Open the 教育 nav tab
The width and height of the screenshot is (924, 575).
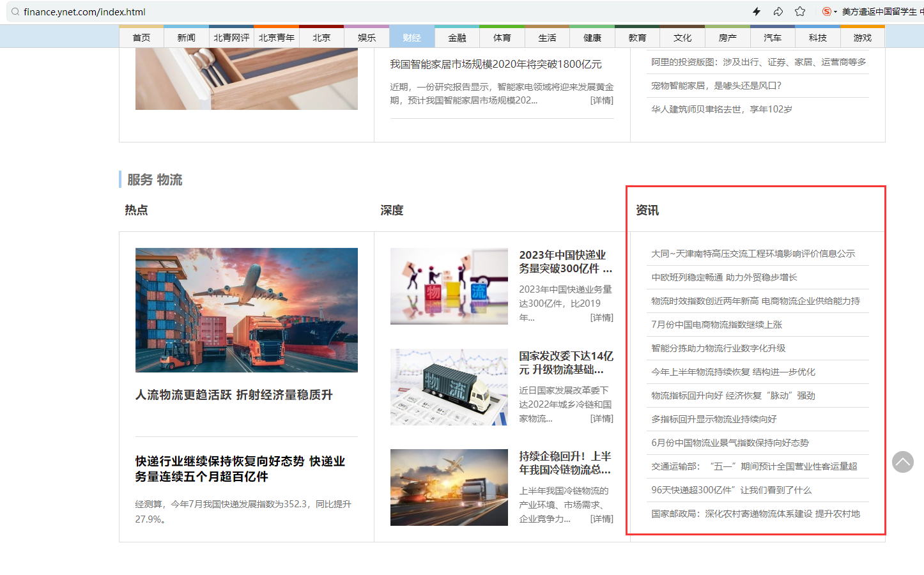click(637, 38)
